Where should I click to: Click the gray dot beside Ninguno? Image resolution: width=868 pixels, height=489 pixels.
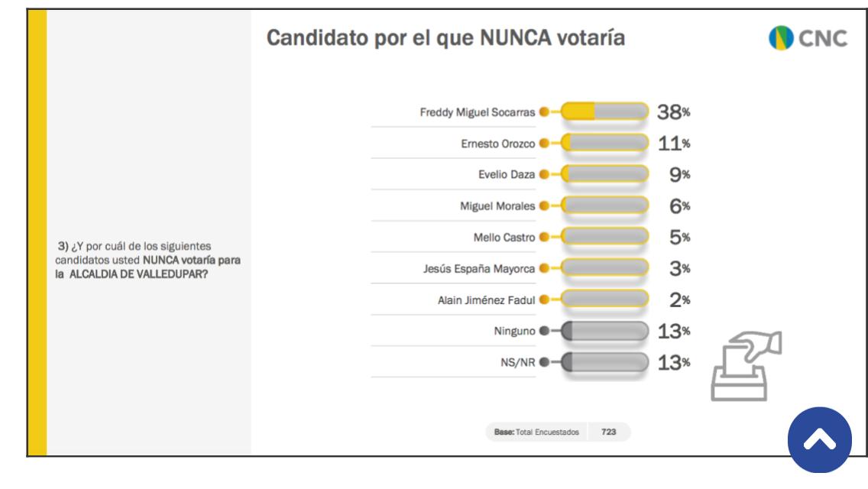(x=544, y=331)
